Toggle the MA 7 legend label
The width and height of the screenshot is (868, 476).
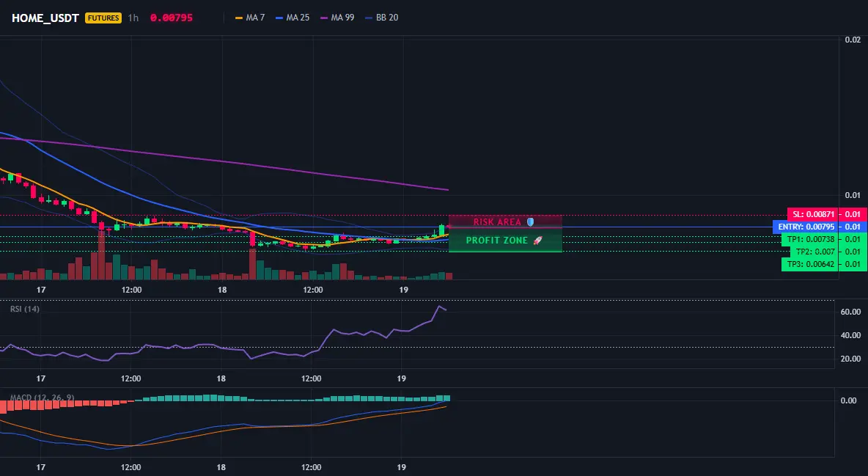click(x=255, y=18)
